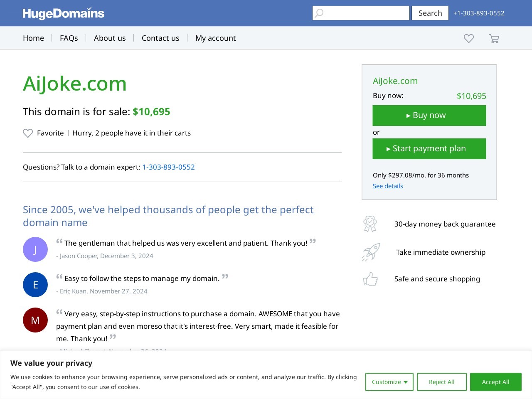
Task: Expand the Customize cookie dropdown
Action: pyautogui.click(x=389, y=382)
